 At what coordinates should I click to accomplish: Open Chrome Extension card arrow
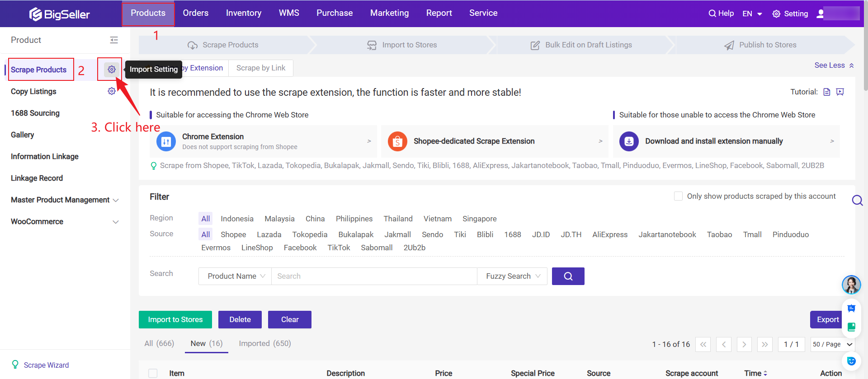pyautogui.click(x=369, y=141)
